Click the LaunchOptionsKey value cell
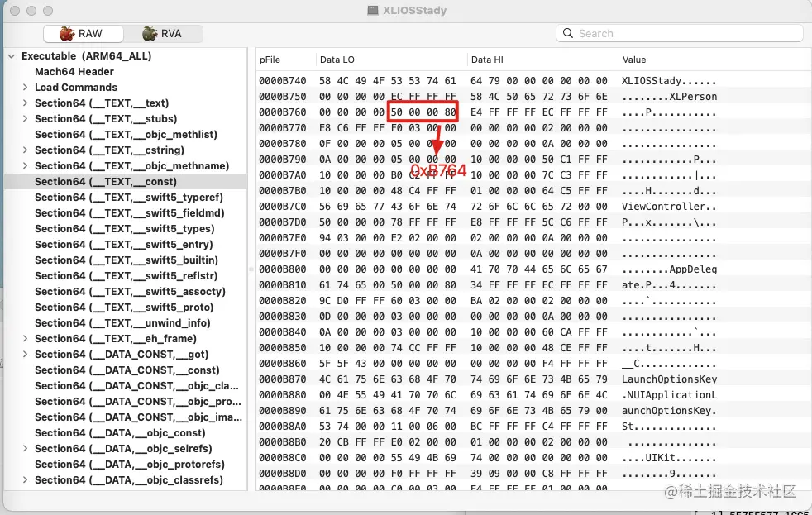This screenshot has width=812, height=515. click(670, 379)
